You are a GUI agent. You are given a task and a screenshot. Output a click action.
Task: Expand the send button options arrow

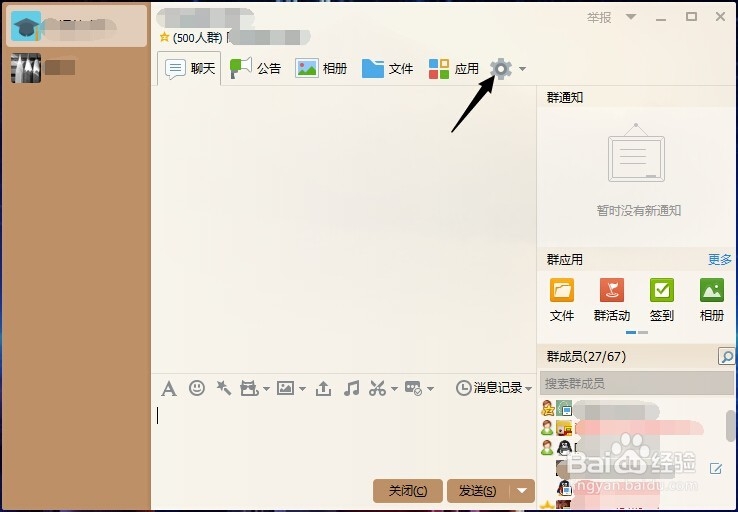(x=522, y=491)
